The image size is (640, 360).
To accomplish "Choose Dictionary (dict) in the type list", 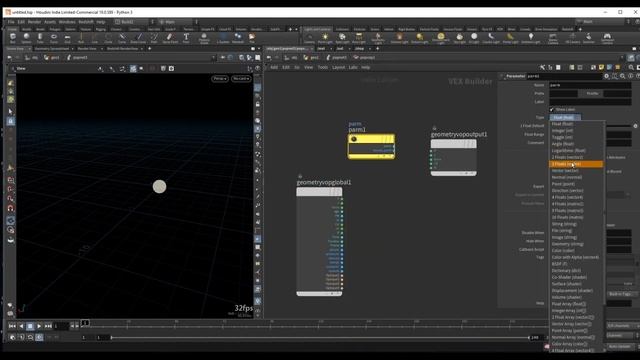I will 576,271.
